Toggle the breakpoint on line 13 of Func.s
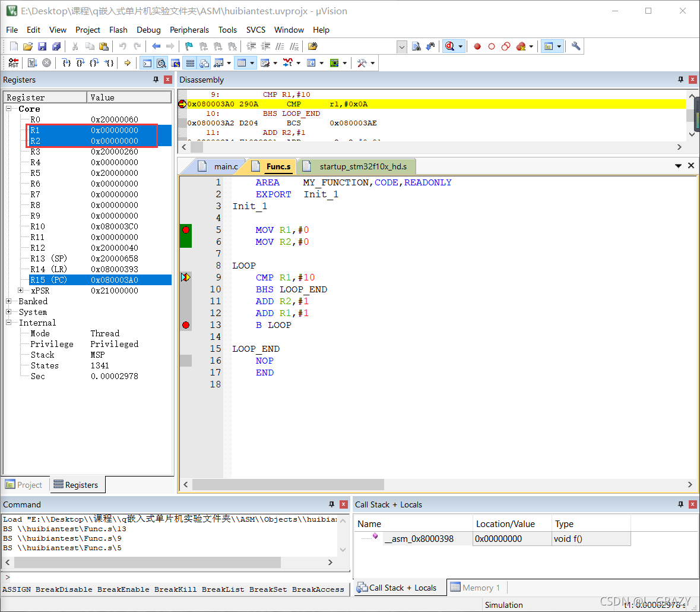The height and width of the screenshot is (612, 700). coord(186,325)
